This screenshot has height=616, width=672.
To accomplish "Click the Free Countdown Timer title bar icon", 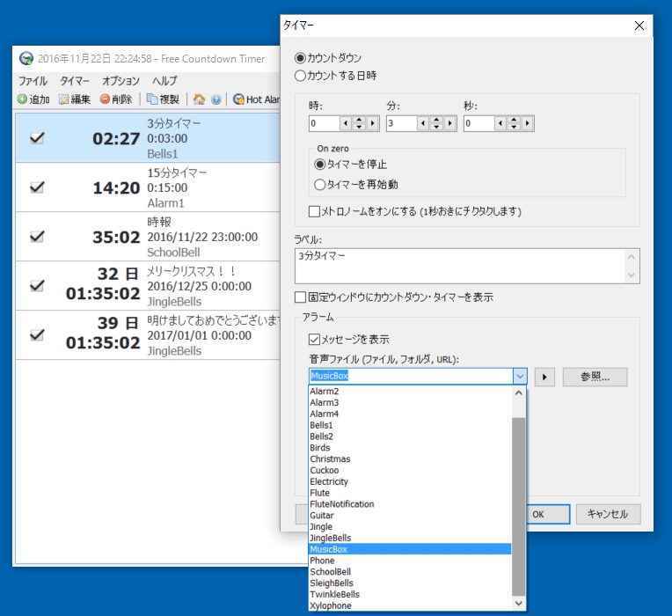I will click(26, 58).
